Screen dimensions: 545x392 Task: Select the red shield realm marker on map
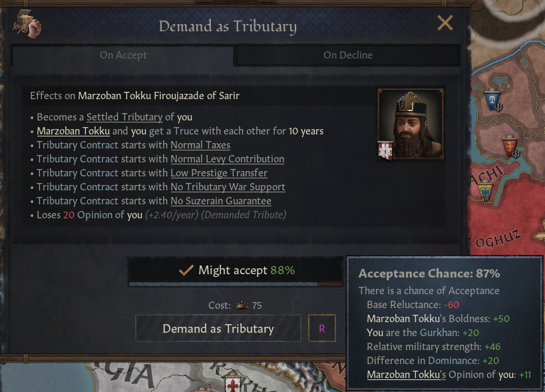[x=510, y=147]
